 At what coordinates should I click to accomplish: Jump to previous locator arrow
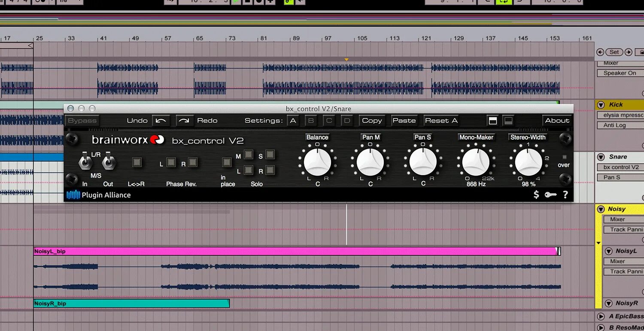coord(601,52)
